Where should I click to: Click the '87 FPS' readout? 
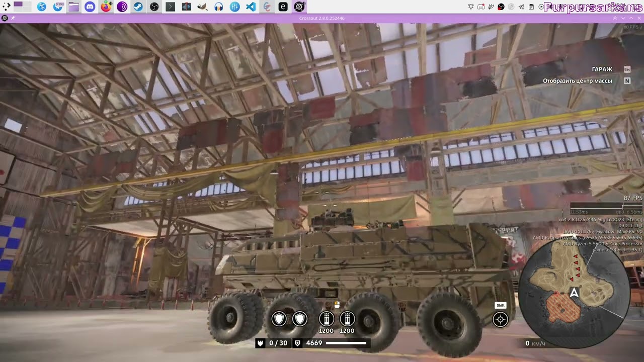click(633, 198)
